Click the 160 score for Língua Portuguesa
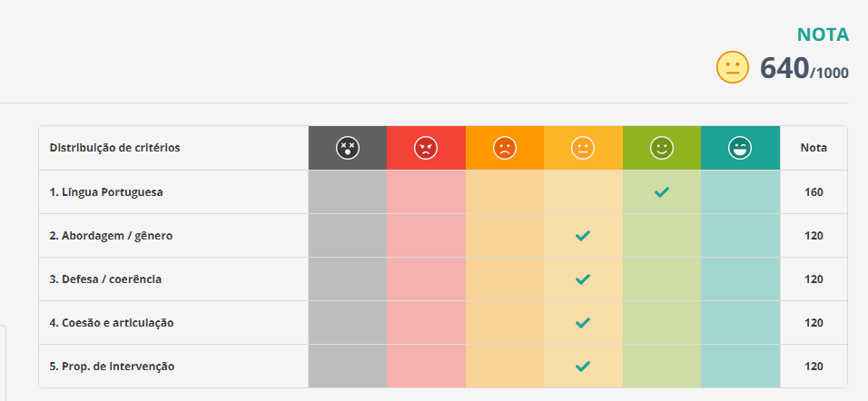This screenshot has width=868, height=401. pos(813,192)
